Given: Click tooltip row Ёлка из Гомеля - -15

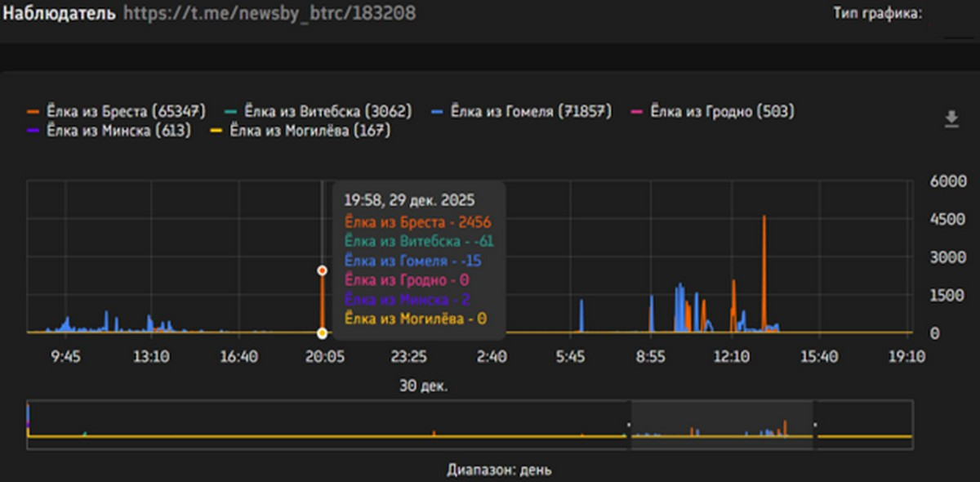Looking at the screenshot, I should [x=413, y=261].
